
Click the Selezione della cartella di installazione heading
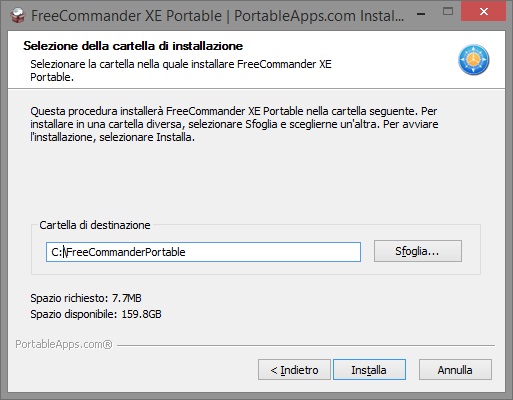133,46
